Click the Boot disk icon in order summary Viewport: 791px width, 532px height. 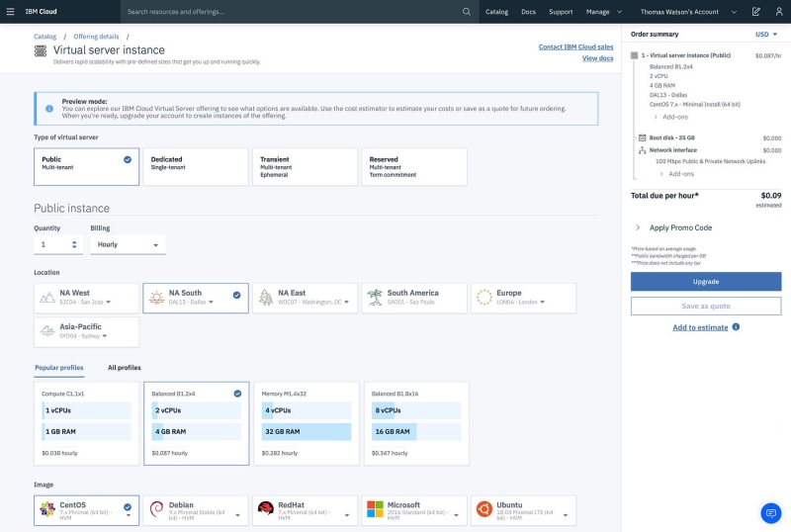[x=642, y=137]
